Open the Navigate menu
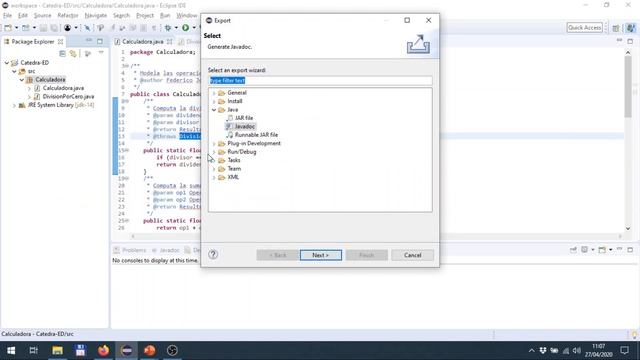 pos(96,16)
